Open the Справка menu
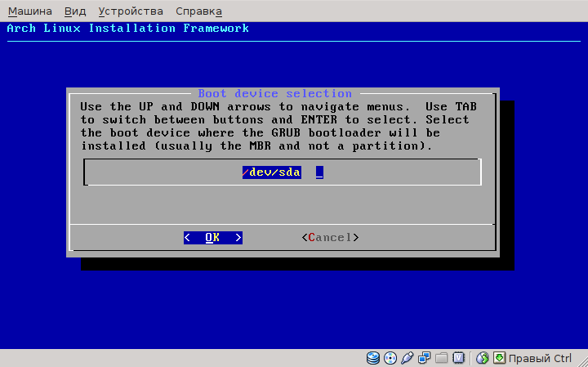 tap(198, 11)
